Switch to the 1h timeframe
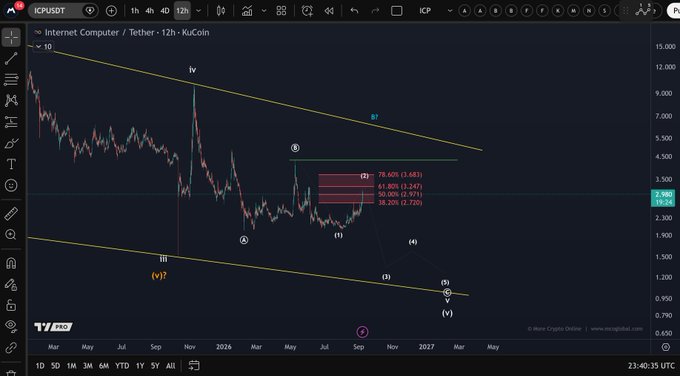The width and height of the screenshot is (680, 376). pyautogui.click(x=135, y=11)
